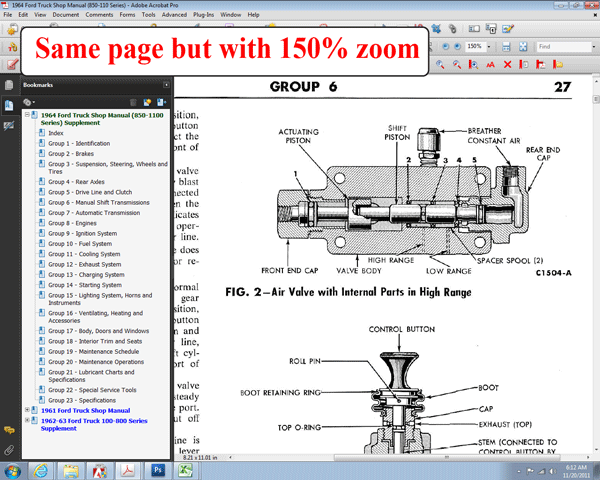Open the Pages navigation panel icon
The height and width of the screenshot is (480, 600).
click(x=9, y=85)
